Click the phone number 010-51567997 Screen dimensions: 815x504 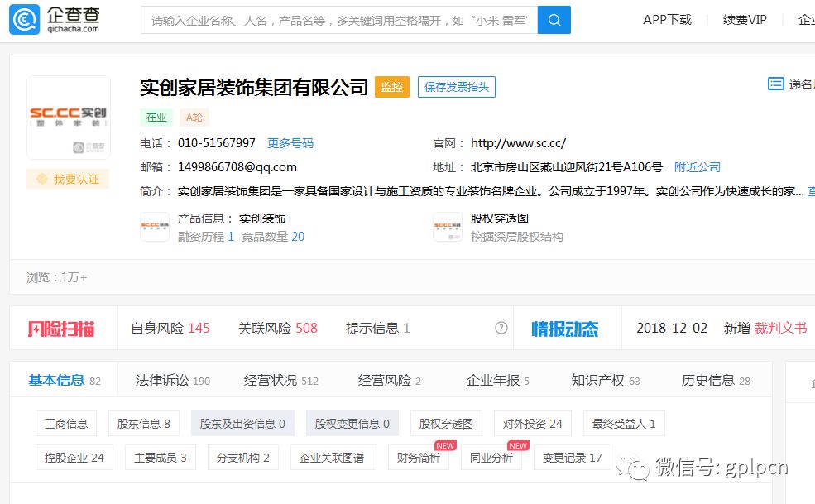pos(217,143)
